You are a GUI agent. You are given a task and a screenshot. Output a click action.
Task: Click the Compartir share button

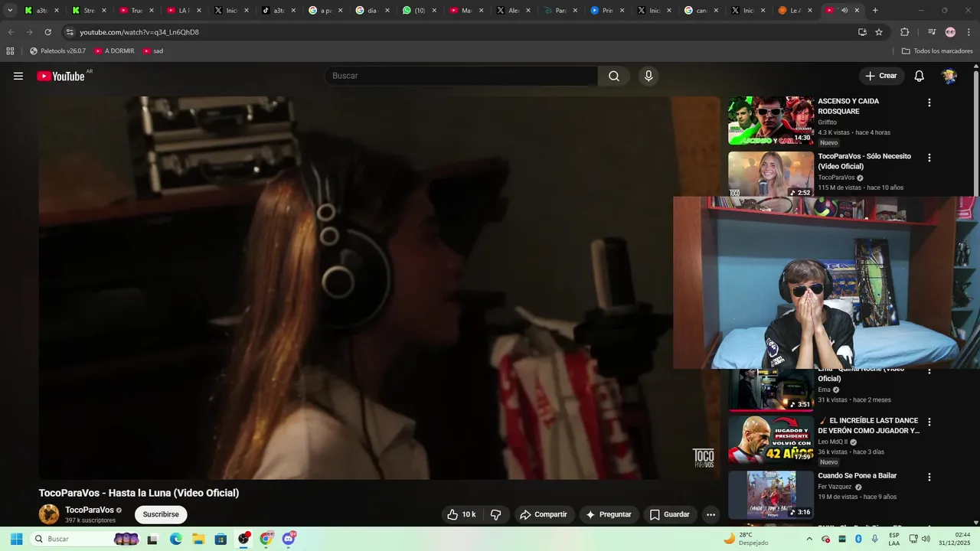pyautogui.click(x=544, y=514)
